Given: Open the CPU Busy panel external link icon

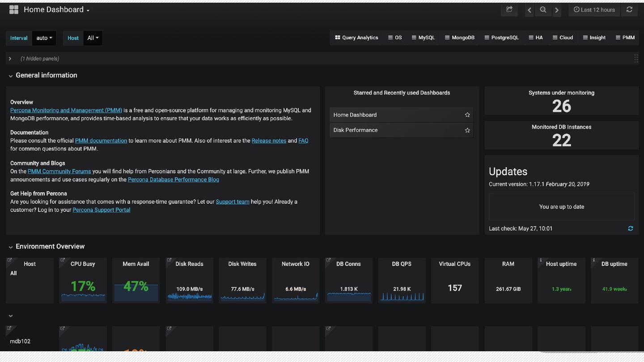Looking at the screenshot, I should click(63, 260).
